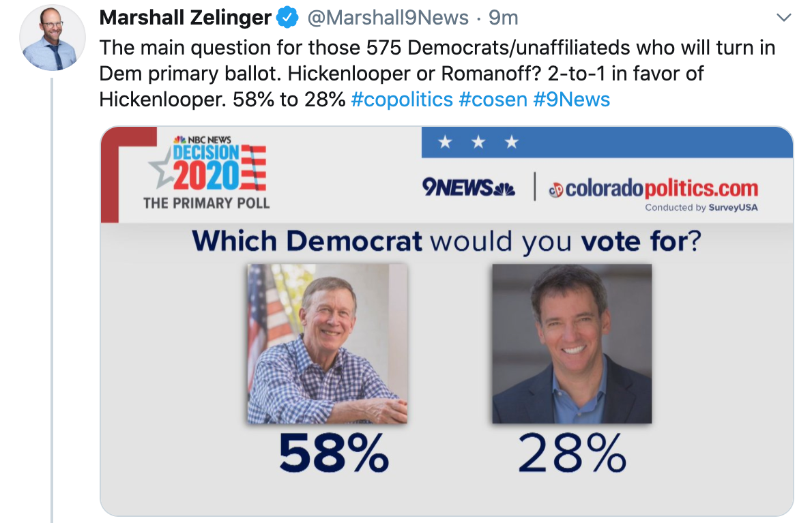Viewport: 812px width, 523px height.
Task: Select the Romanoff photo in dark blazer
Action: (572, 344)
